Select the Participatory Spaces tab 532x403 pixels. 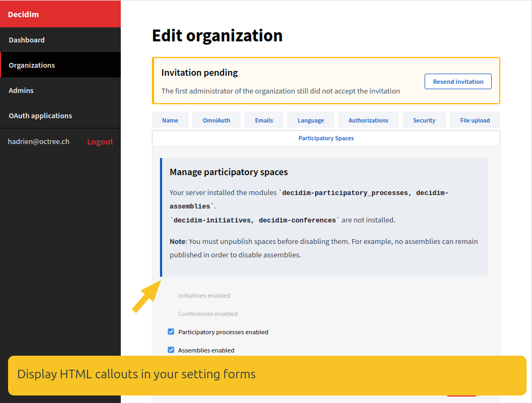coord(326,138)
